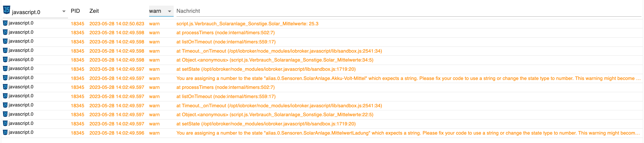This screenshot has height=143, width=644.
Task: Click the JavaScript adapter icon in the source filter header
Action: pyautogui.click(x=7, y=10)
